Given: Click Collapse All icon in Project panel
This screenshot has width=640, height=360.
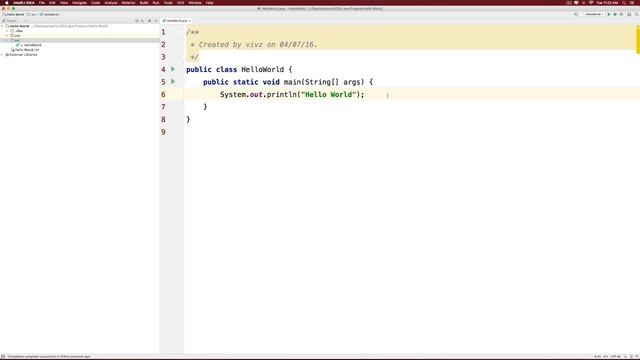Looking at the screenshot, I should pos(142,20).
